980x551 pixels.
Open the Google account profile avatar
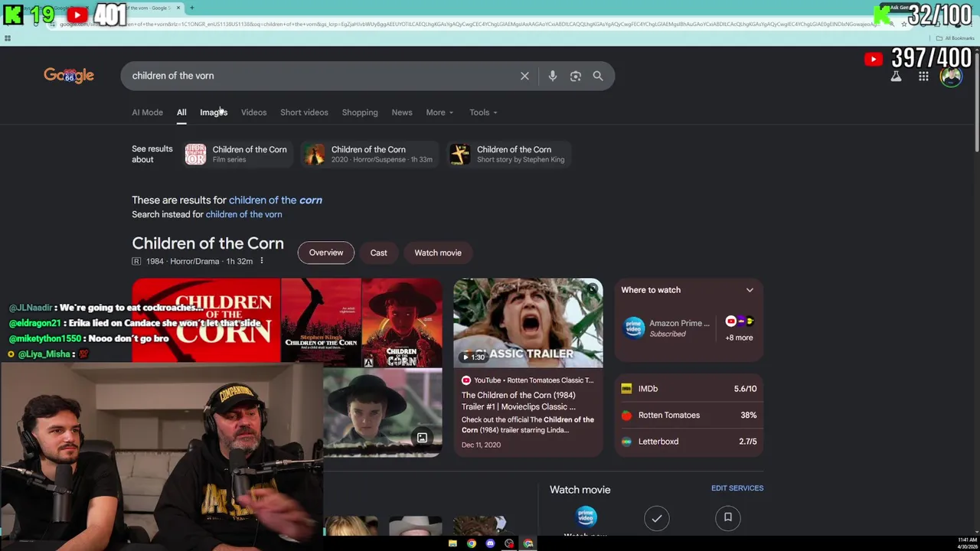pyautogui.click(x=951, y=77)
